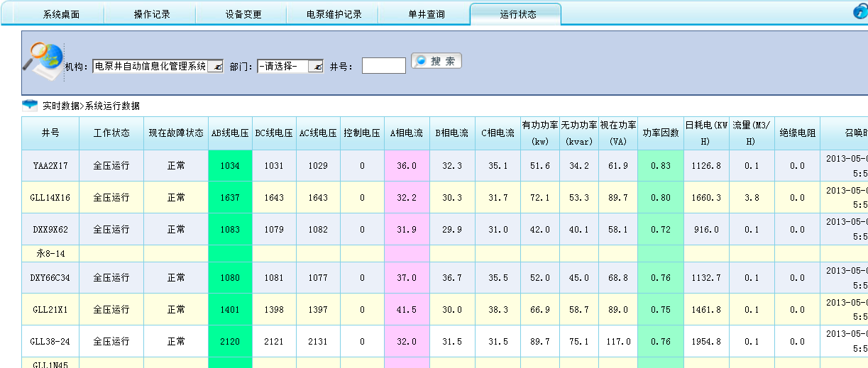Click the 工作状态 column header
Image resolution: width=868 pixels, height=368 pixels.
pos(111,133)
